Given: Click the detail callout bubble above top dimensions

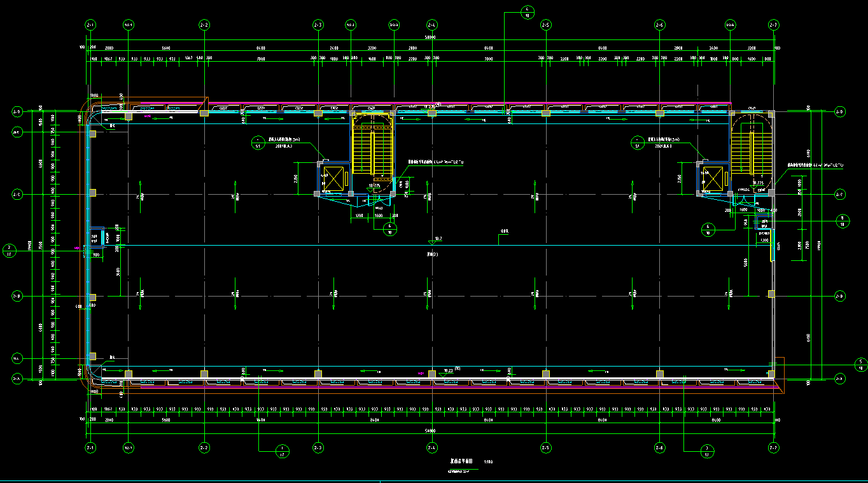Looking at the screenshot, I should (x=528, y=12).
